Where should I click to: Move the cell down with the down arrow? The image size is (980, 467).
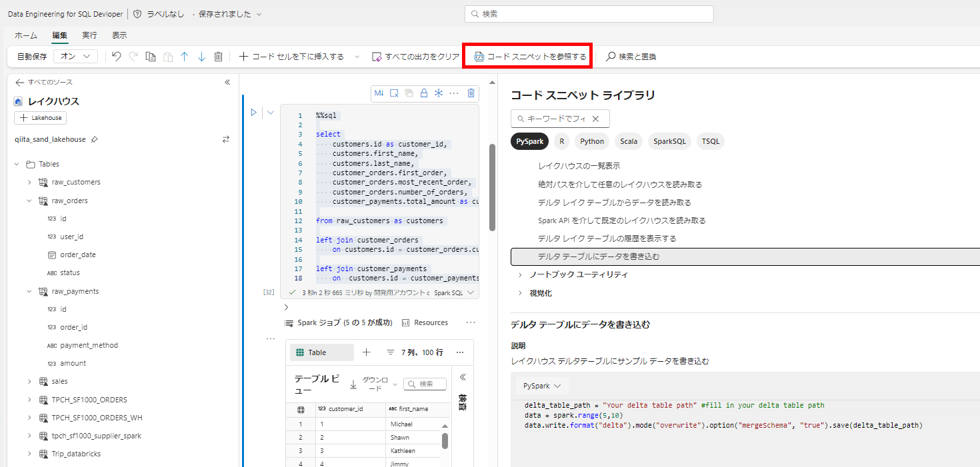(x=201, y=57)
